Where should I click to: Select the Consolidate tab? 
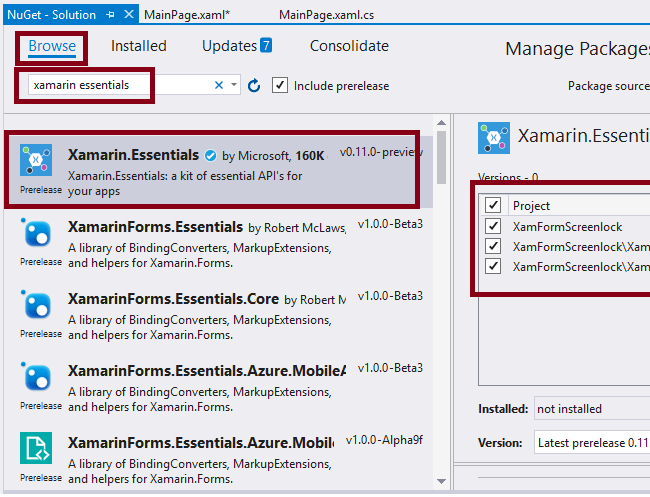pyautogui.click(x=349, y=46)
